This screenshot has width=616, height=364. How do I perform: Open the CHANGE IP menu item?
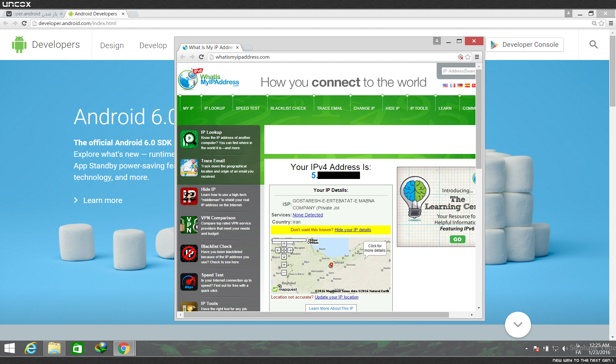[x=364, y=108]
